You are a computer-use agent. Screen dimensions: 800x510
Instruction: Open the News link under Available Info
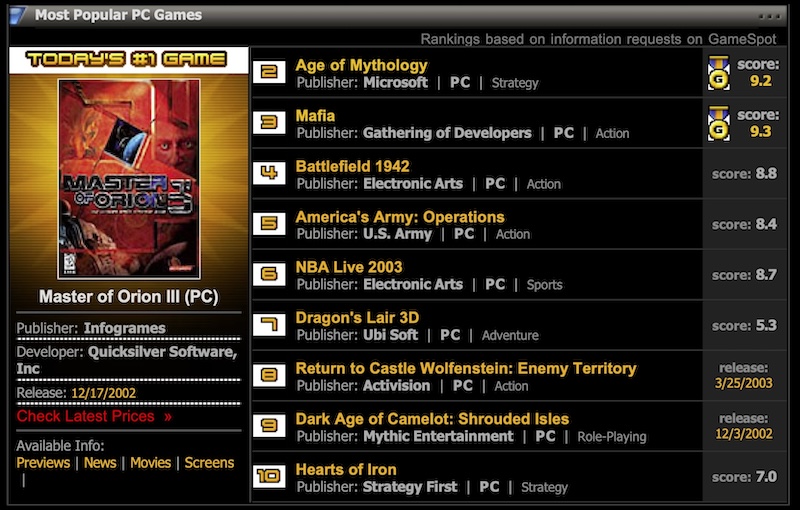pos(100,463)
